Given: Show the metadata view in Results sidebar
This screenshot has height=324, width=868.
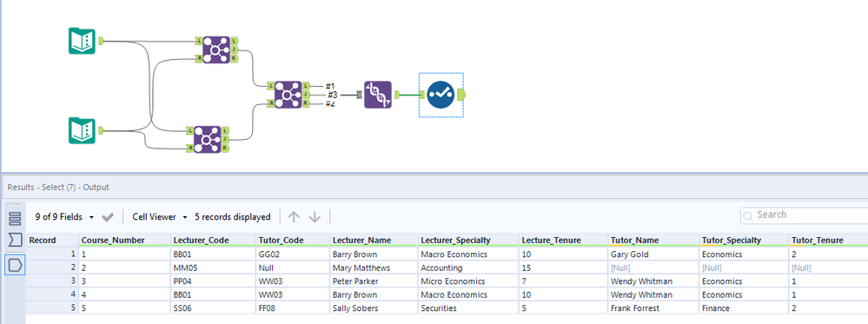Looking at the screenshot, I should [15, 218].
